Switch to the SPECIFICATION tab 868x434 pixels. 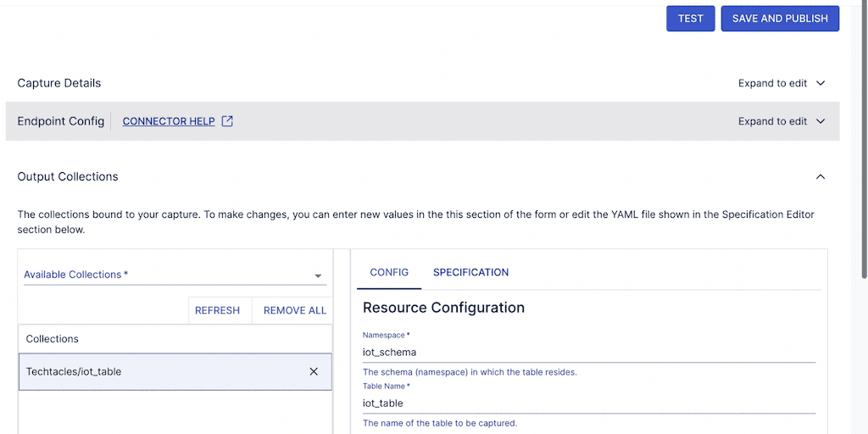470,272
